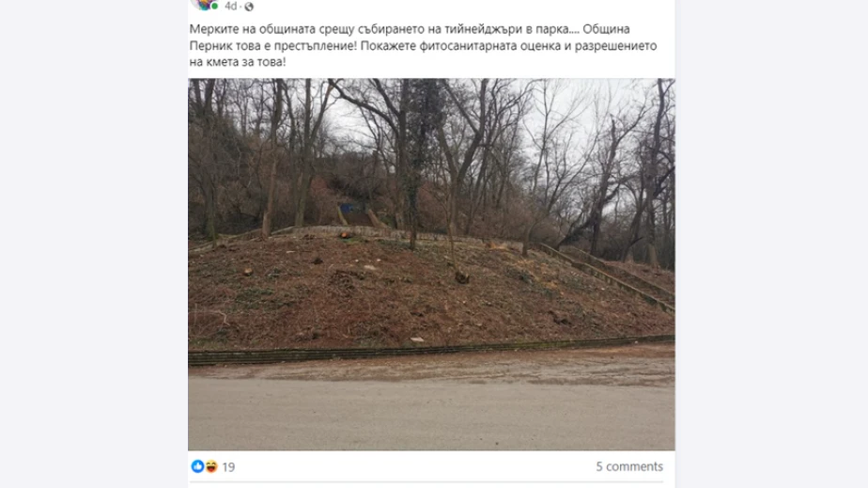The image size is (868, 488).
Task: Click the globe public-audience icon
Action: (x=249, y=7)
